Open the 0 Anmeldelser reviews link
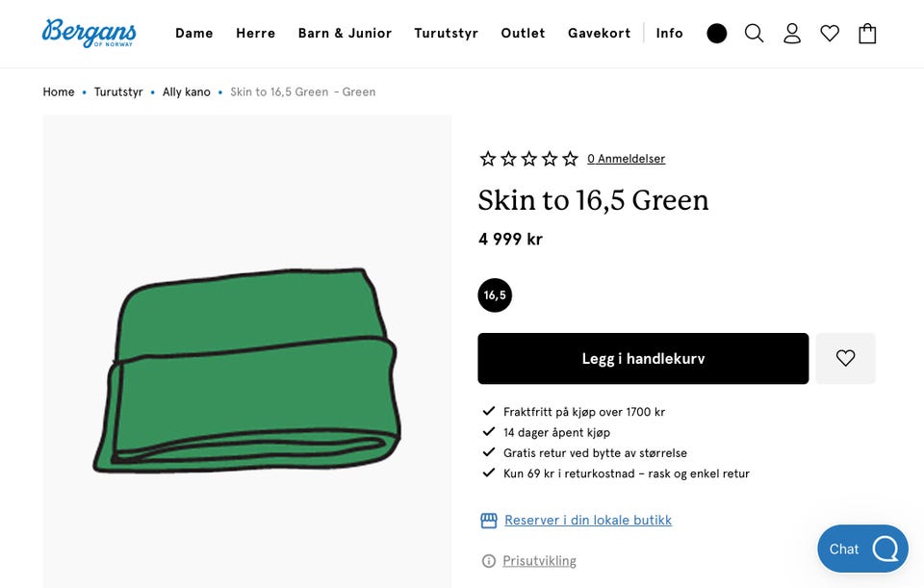 pyautogui.click(x=626, y=159)
